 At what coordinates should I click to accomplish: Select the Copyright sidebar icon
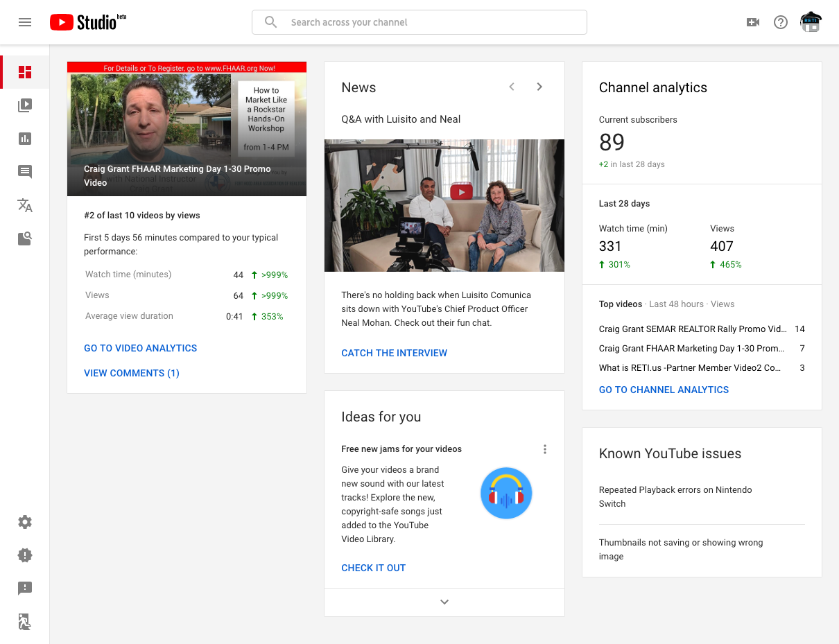click(x=25, y=238)
